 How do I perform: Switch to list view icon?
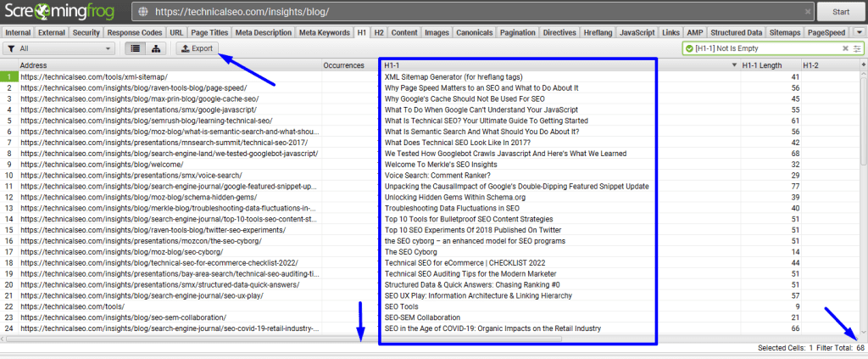click(x=136, y=48)
